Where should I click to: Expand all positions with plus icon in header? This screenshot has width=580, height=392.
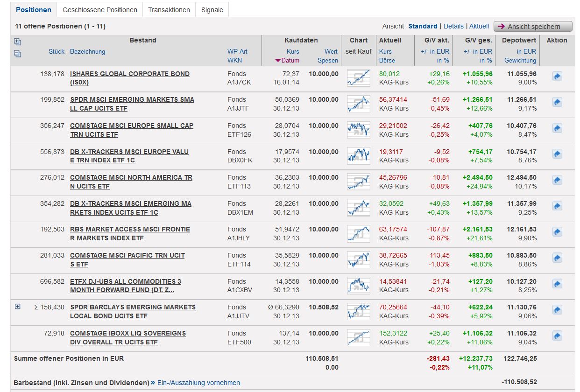18,41
